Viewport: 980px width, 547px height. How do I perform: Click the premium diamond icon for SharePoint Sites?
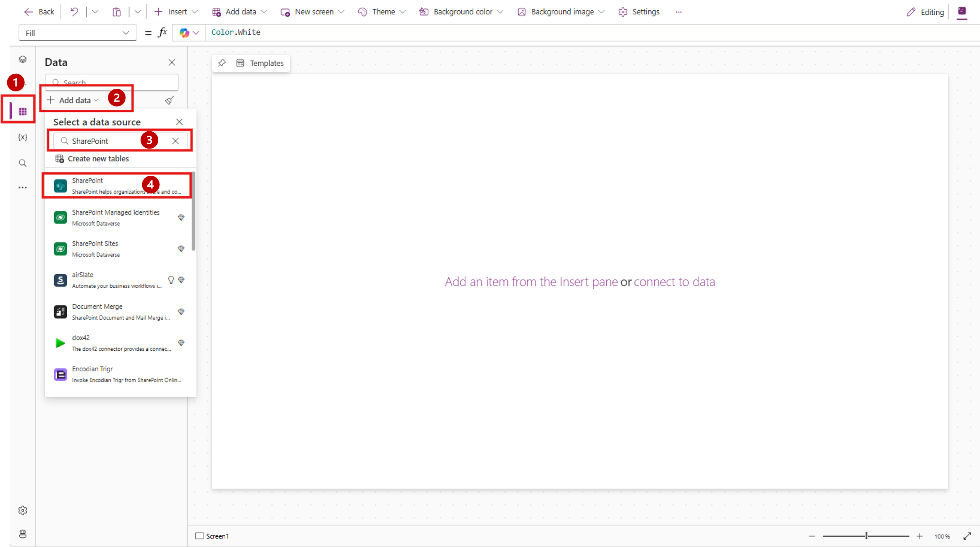[181, 249]
